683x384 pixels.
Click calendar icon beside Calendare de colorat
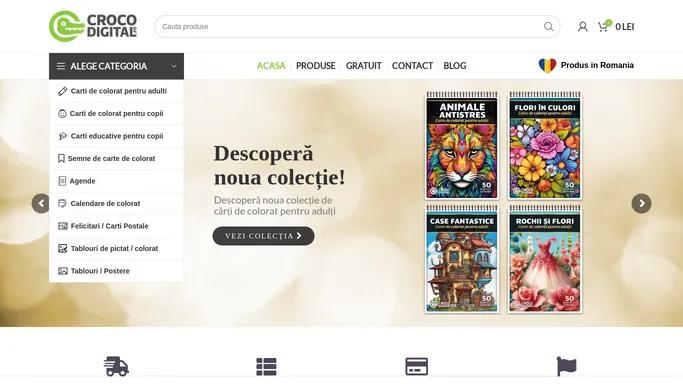click(x=62, y=203)
